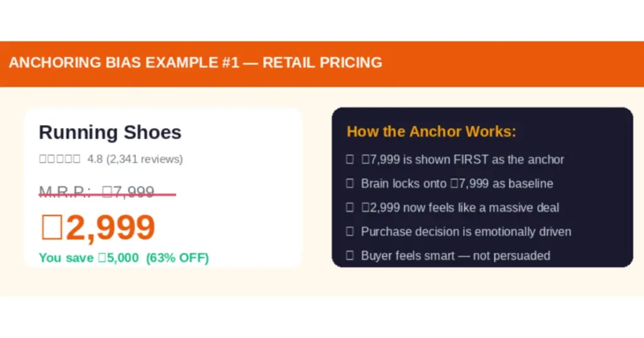This screenshot has height=338, width=644.
Task: Click the orange "ANCHORING BIAS EXAMPLE #1" header text
Action: pos(195,63)
